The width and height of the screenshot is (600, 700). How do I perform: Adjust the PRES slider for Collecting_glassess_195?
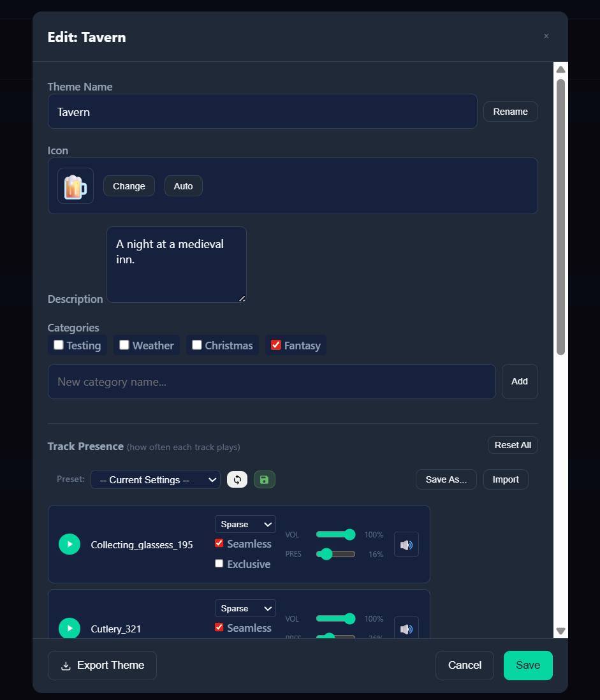(x=326, y=554)
